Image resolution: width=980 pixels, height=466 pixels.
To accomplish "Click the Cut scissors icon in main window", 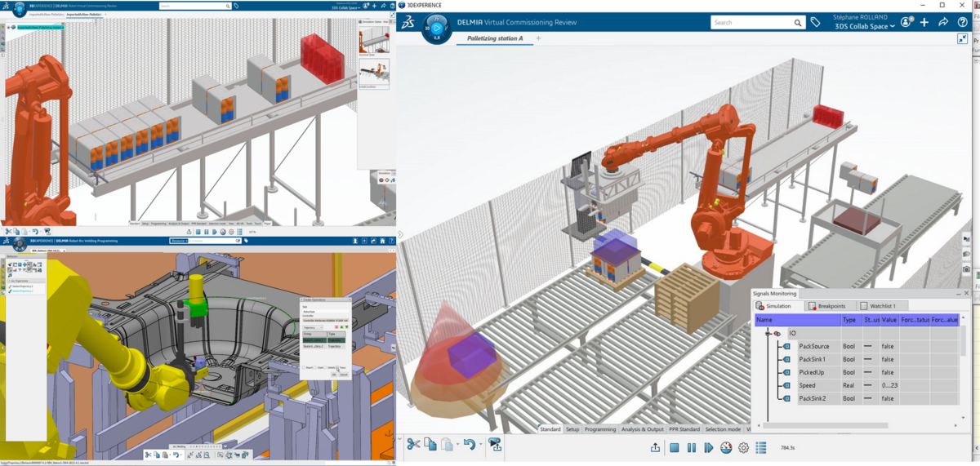I will tap(413, 444).
